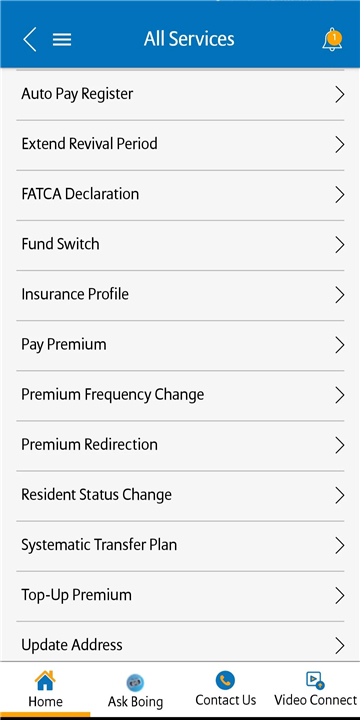Open the hamburger menu icon

coord(62,39)
